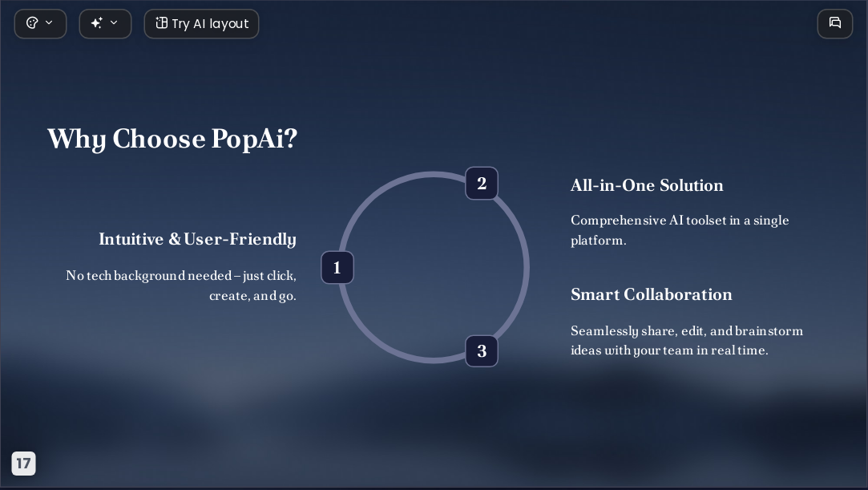Open the theme palette dropdown

(40, 24)
